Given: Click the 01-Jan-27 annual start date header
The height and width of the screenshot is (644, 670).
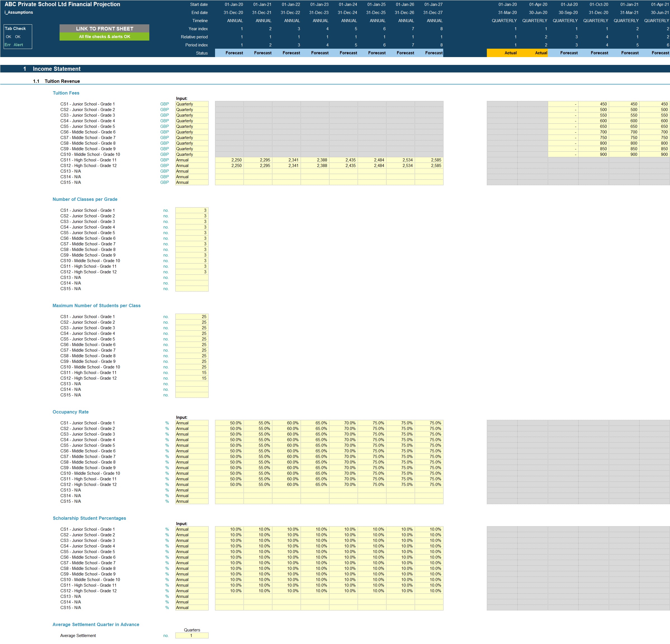Looking at the screenshot, I should 433,4.
